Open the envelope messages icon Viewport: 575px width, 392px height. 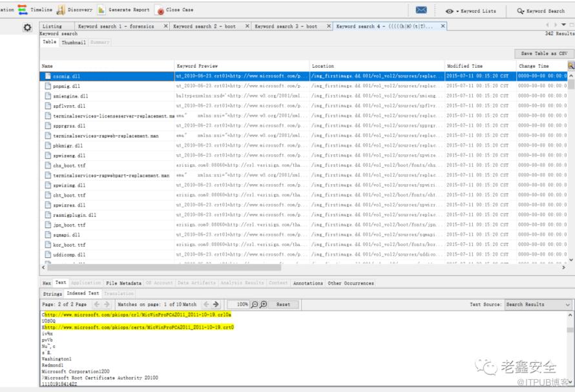point(421,10)
